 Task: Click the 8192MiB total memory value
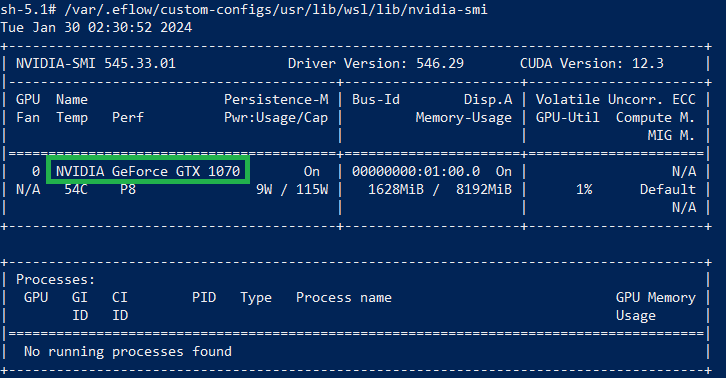point(484,189)
